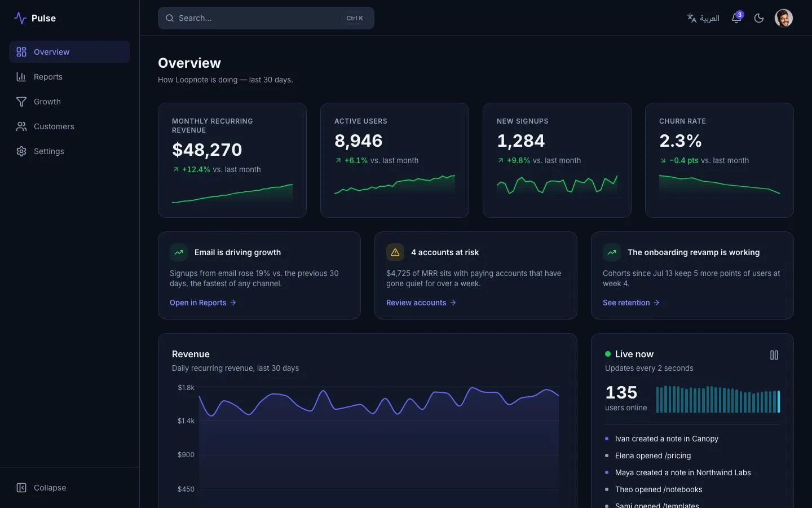Viewport: 812px width, 508px height.
Task: Click the Review accounts link
Action: click(x=421, y=303)
